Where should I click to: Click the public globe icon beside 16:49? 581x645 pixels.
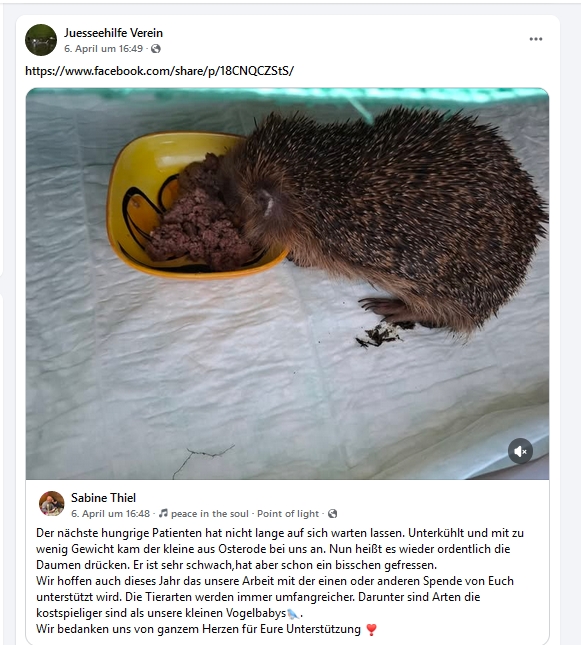[x=156, y=49]
